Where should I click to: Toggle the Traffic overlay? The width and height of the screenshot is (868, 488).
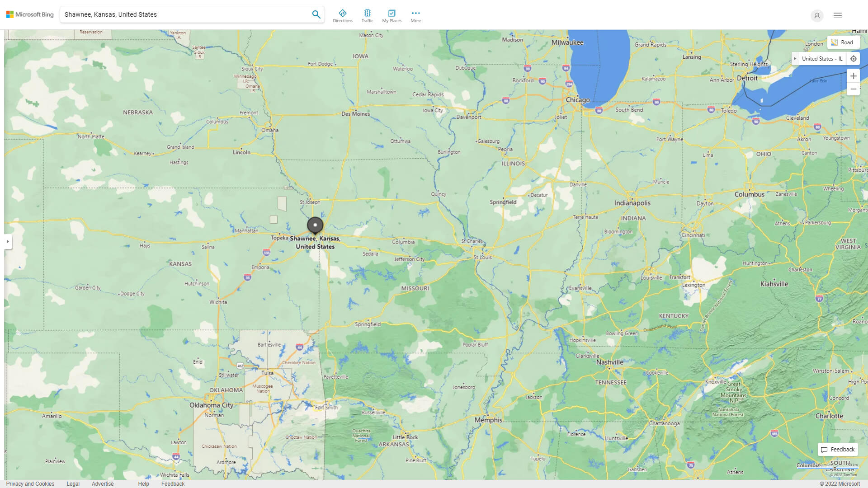(x=367, y=14)
